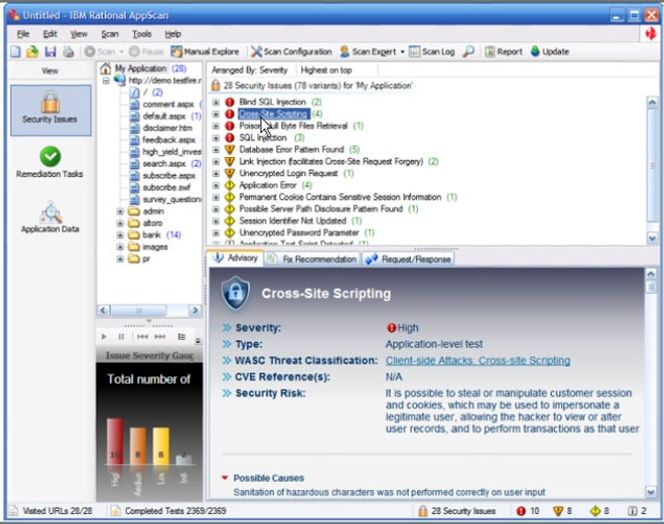Click the Update toolbar button
The height and width of the screenshot is (524, 664).
pos(550,52)
